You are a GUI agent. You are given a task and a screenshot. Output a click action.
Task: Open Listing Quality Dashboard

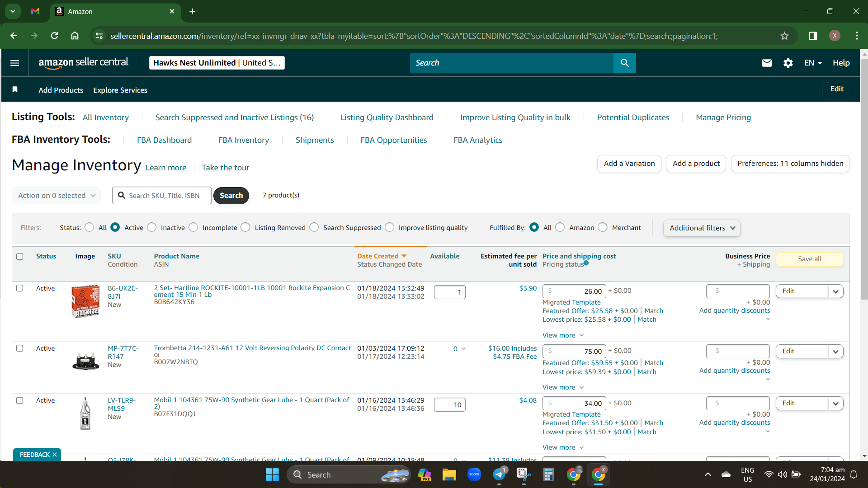click(x=387, y=117)
